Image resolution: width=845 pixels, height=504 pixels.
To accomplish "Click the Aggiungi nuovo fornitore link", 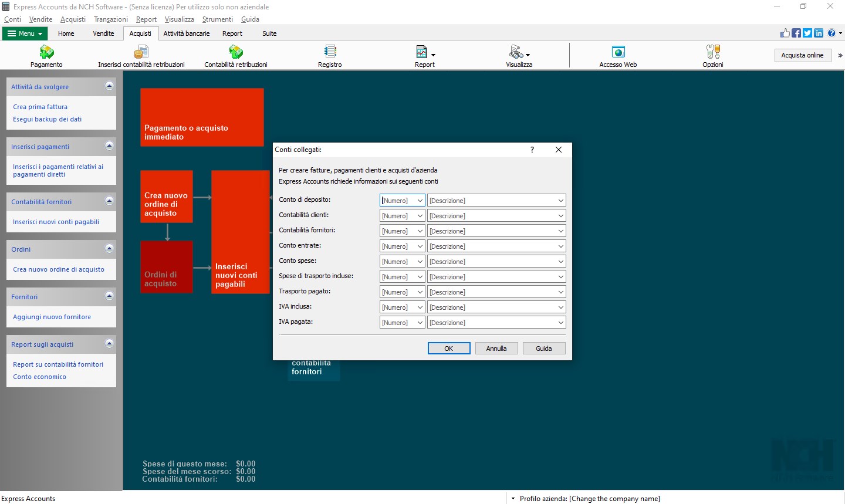I will point(52,317).
